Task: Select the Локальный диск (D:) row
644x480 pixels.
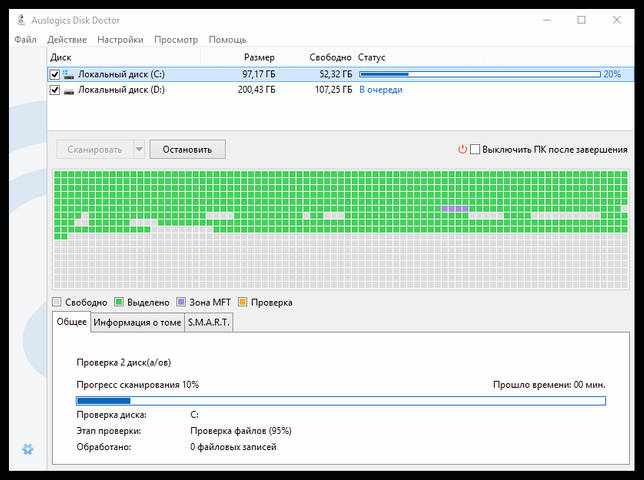Action: click(340, 90)
